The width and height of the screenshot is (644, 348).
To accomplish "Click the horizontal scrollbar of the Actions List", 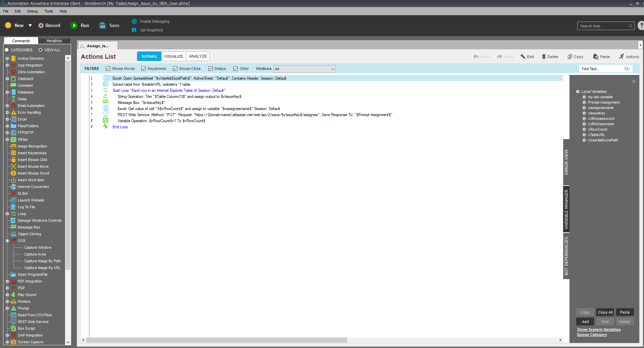I will point(216,340).
